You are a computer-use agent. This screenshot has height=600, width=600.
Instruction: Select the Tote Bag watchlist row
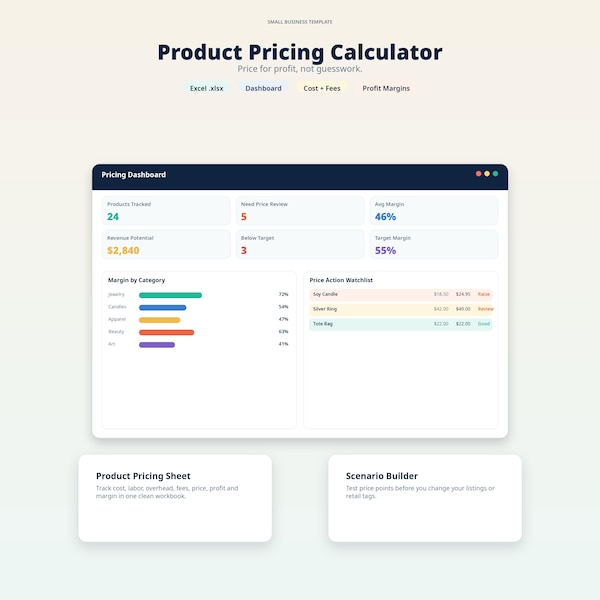[x=401, y=324]
